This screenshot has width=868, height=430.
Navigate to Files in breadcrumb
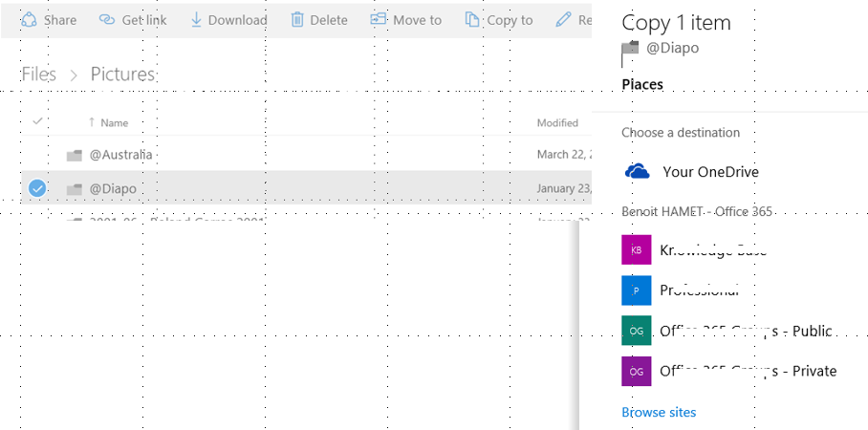coord(39,75)
